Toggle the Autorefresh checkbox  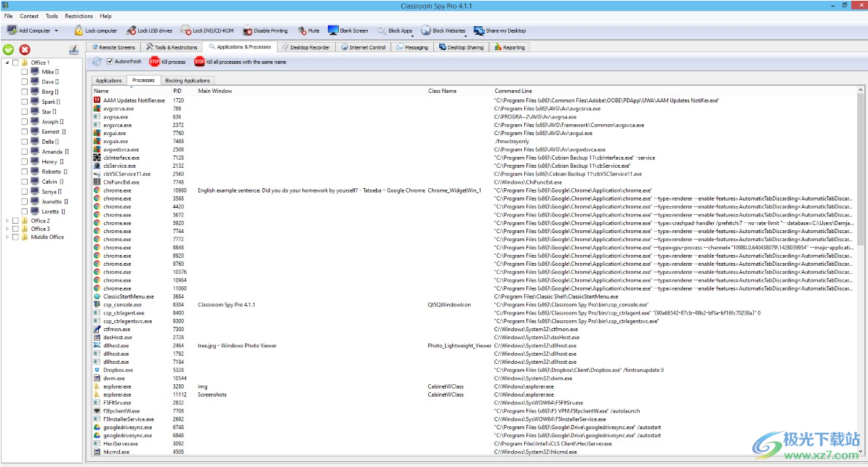[110, 62]
